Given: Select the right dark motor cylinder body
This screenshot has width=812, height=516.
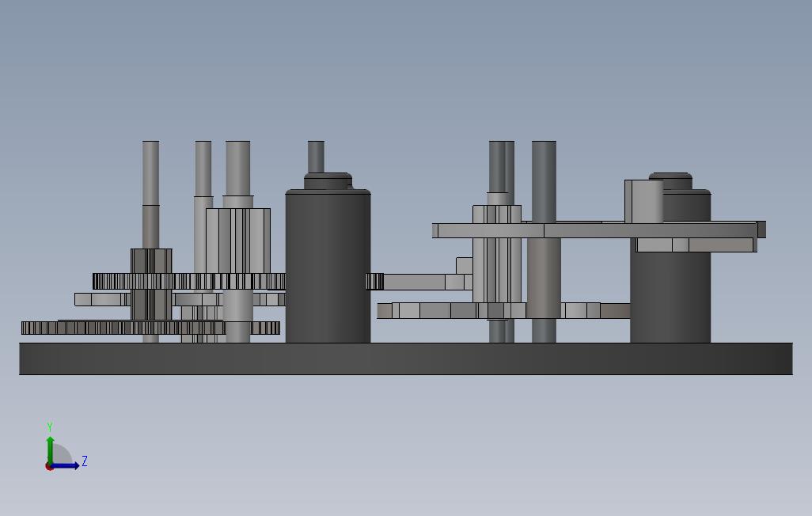Looking at the screenshot, I should [670, 298].
